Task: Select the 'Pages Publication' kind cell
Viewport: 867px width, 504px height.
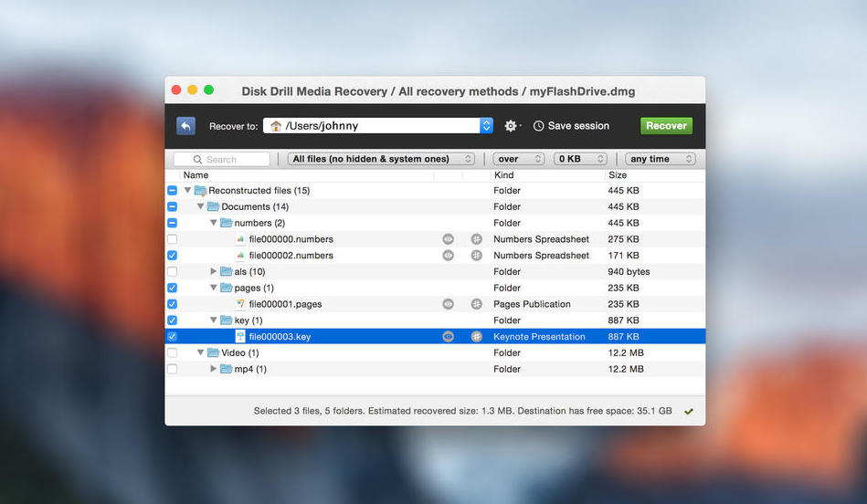Action: point(532,304)
